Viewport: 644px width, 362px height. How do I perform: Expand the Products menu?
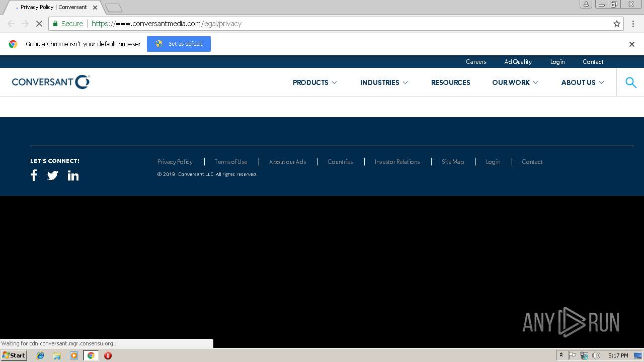pos(315,82)
